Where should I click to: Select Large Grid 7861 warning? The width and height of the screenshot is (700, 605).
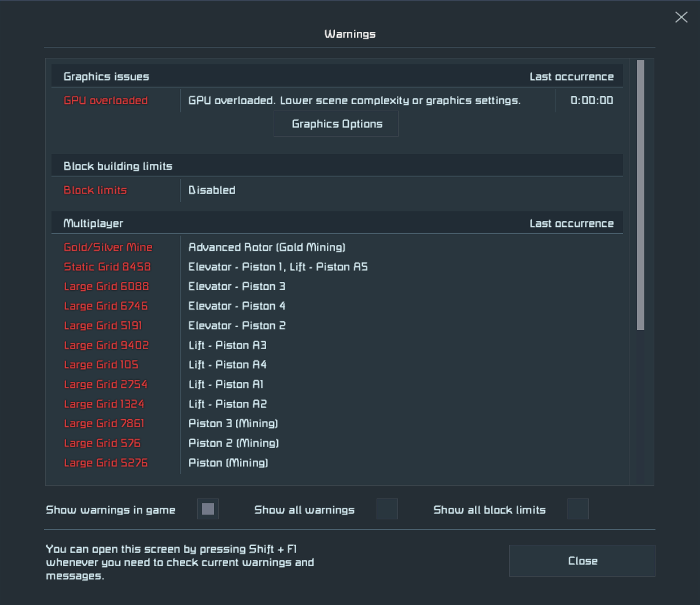(104, 424)
